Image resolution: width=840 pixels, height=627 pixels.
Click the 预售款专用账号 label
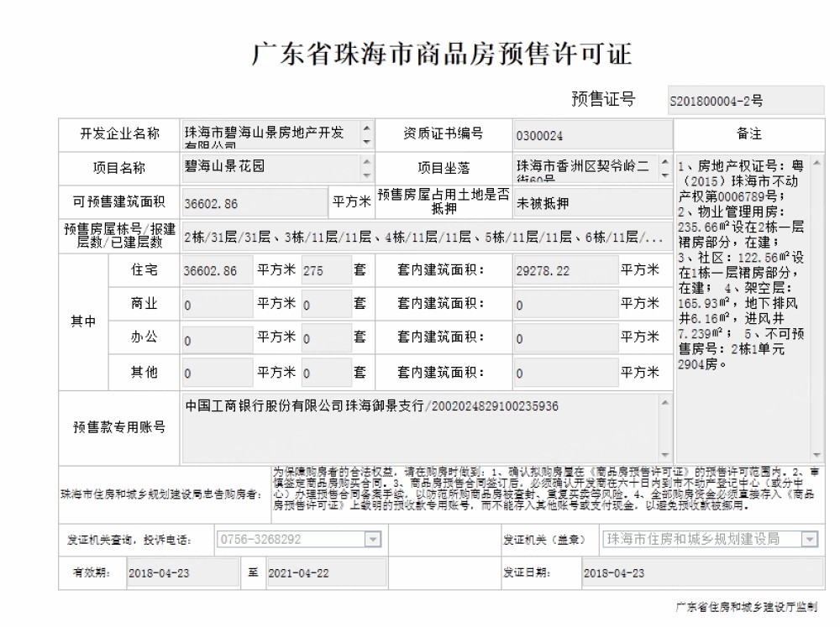[x=119, y=427]
